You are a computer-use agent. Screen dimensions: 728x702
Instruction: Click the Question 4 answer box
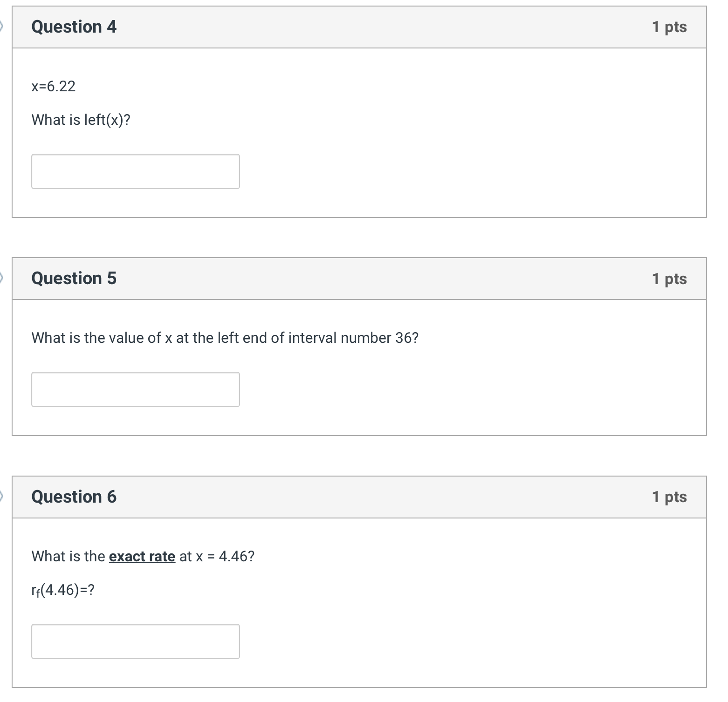click(135, 171)
